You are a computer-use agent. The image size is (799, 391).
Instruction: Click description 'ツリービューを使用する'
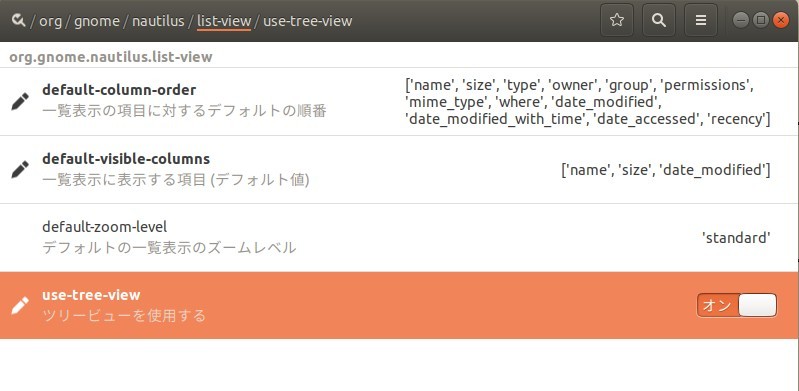point(124,316)
